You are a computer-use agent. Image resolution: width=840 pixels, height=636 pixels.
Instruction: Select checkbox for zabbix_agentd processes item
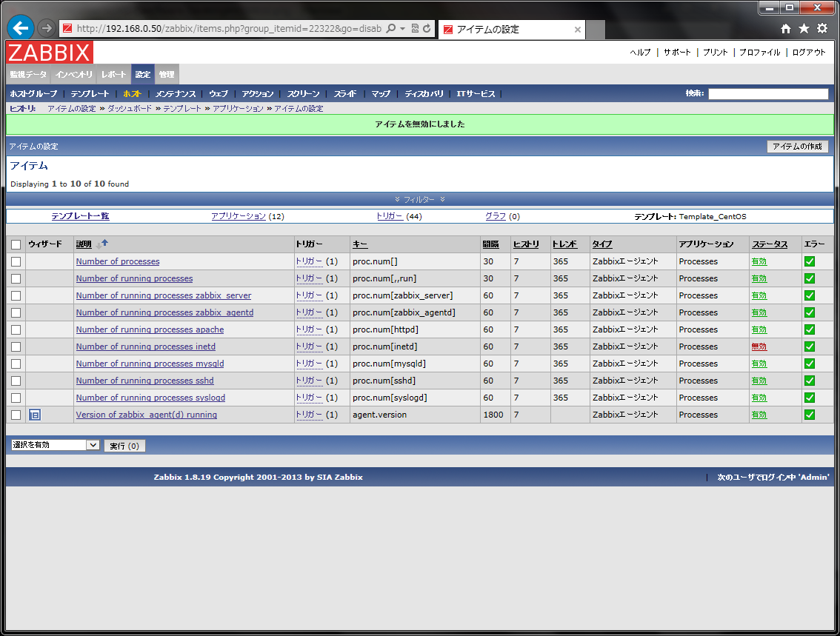(x=16, y=312)
